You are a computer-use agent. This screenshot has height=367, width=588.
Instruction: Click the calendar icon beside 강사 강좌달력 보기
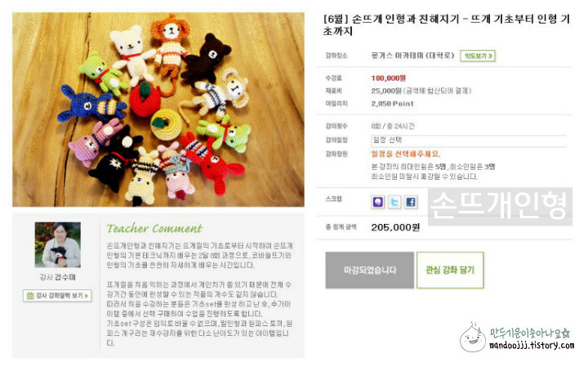point(30,296)
